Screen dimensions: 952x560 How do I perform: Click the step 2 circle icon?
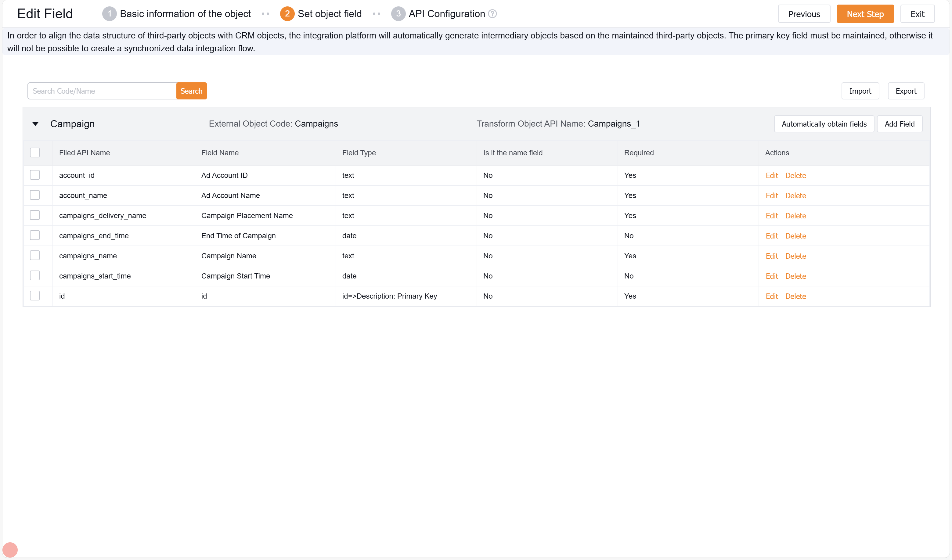[287, 14]
